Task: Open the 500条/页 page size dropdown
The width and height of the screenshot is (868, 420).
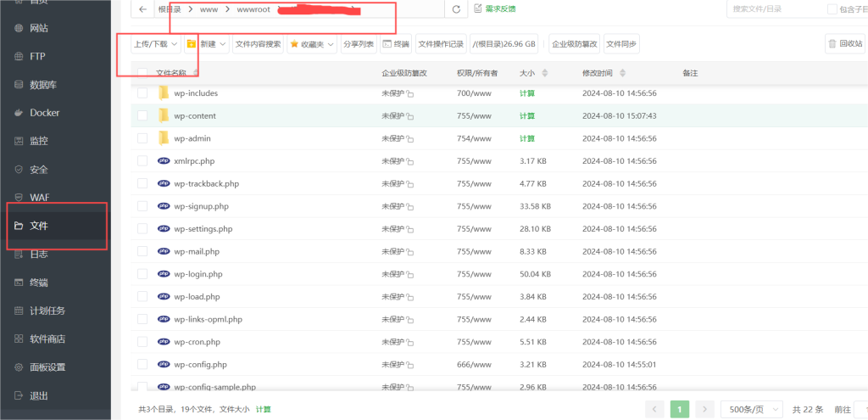Action: click(x=751, y=409)
